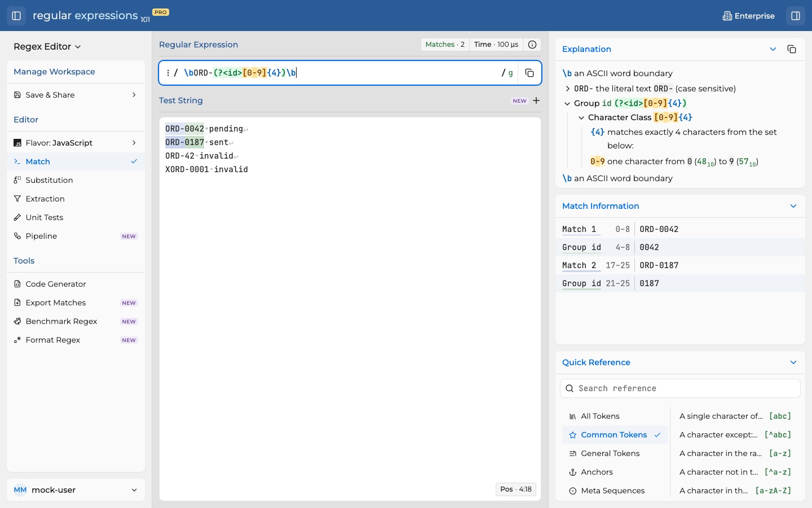The height and width of the screenshot is (508, 812).
Task: Open the regex delimiter options menu
Action: point(168,73)
